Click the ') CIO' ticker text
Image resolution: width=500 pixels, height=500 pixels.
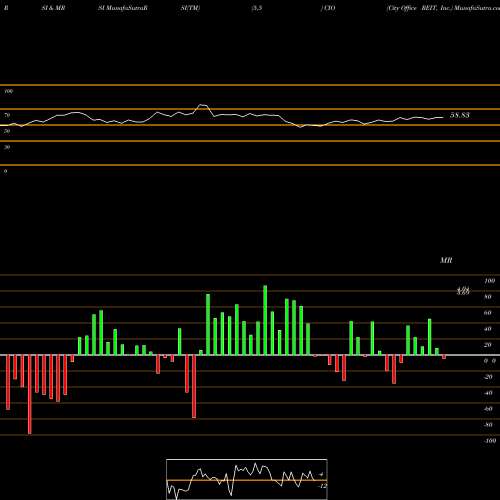(328, 8)
